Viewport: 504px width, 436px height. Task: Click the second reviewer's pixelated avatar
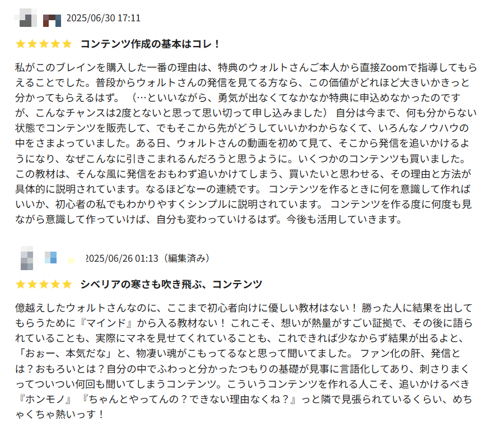pyautogui.click(x=27, y=258)
